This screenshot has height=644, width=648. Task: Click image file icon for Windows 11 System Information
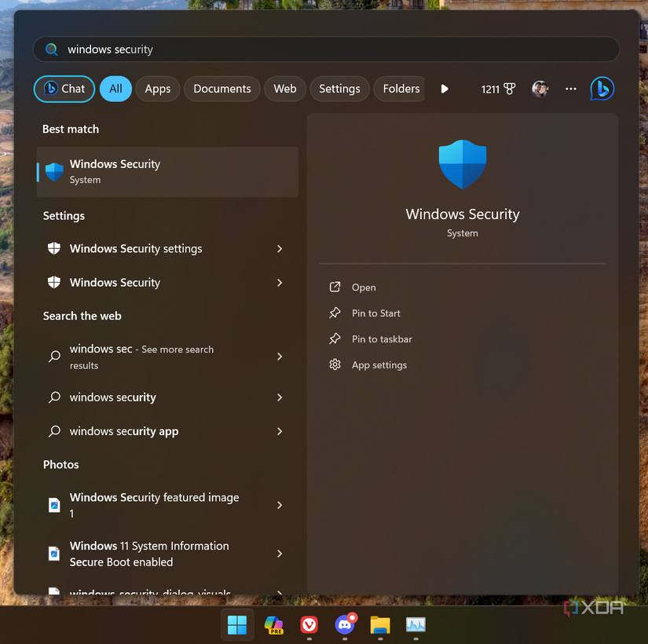tap(54, 554)
